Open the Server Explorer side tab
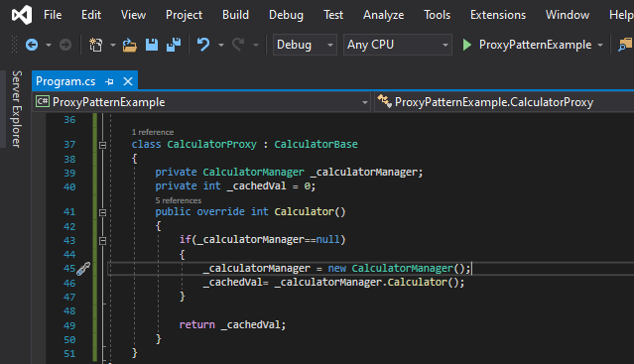 tap(16, 109)
